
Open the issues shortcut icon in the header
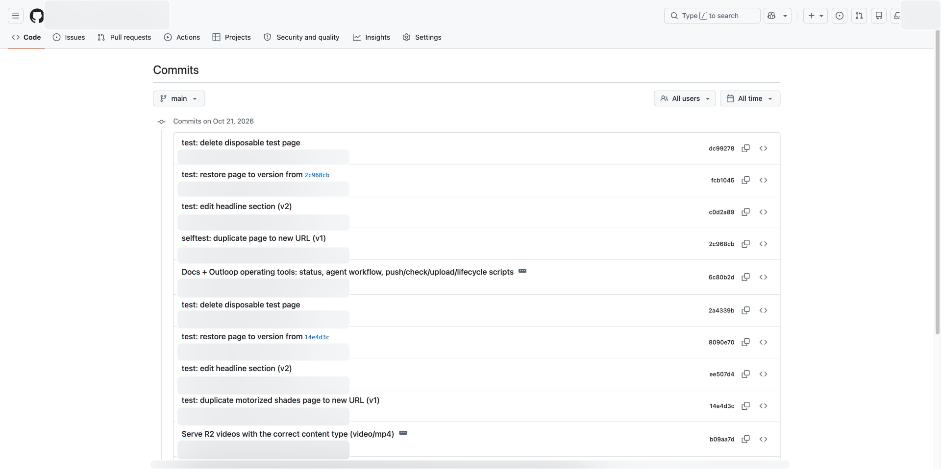(x=840, y=16)
